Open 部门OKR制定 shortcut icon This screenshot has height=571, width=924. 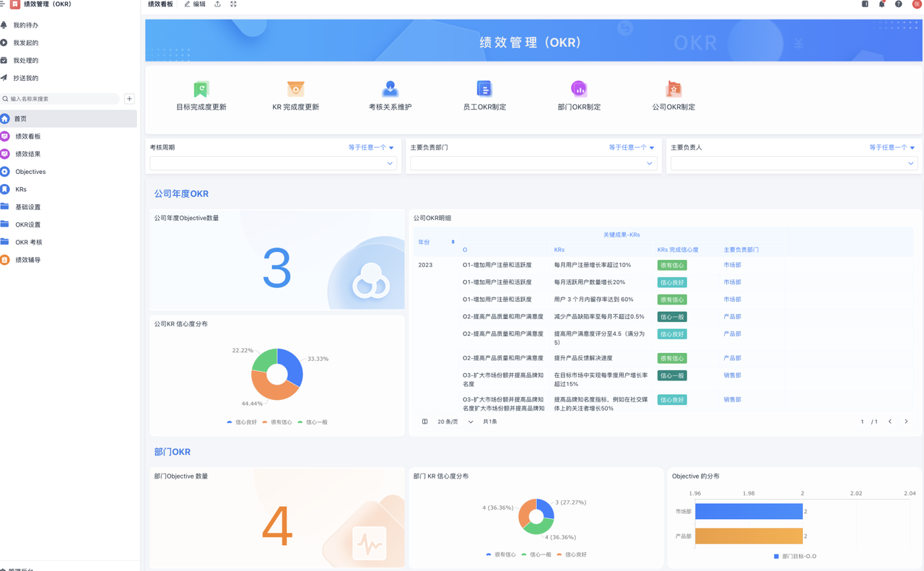point(579,89)
